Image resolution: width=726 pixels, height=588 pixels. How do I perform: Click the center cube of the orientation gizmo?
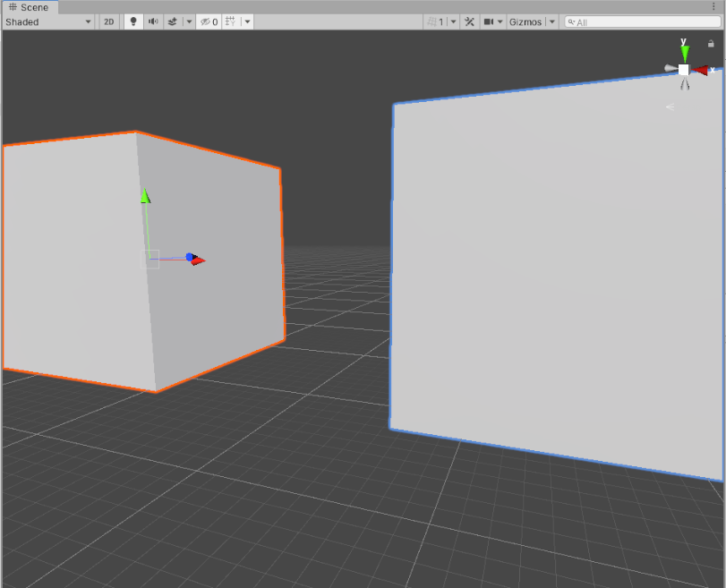684,70
